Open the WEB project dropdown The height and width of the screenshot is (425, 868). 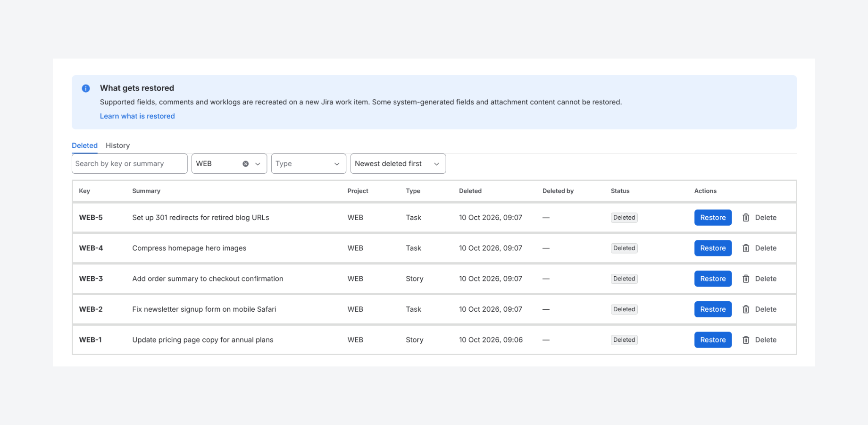coord(229,164)
